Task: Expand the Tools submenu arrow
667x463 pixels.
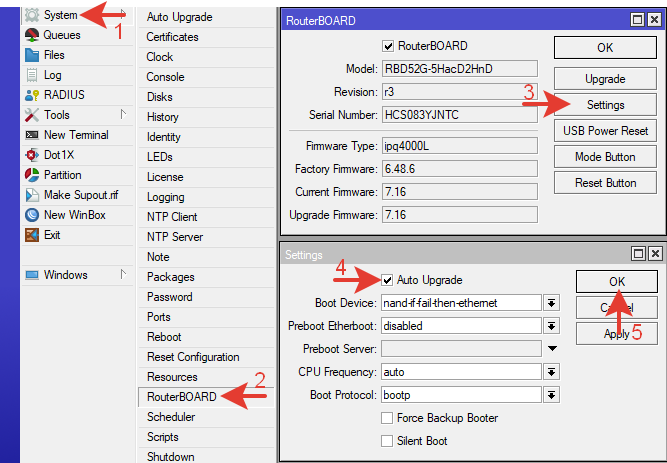Action: click(x=123, y=114)
